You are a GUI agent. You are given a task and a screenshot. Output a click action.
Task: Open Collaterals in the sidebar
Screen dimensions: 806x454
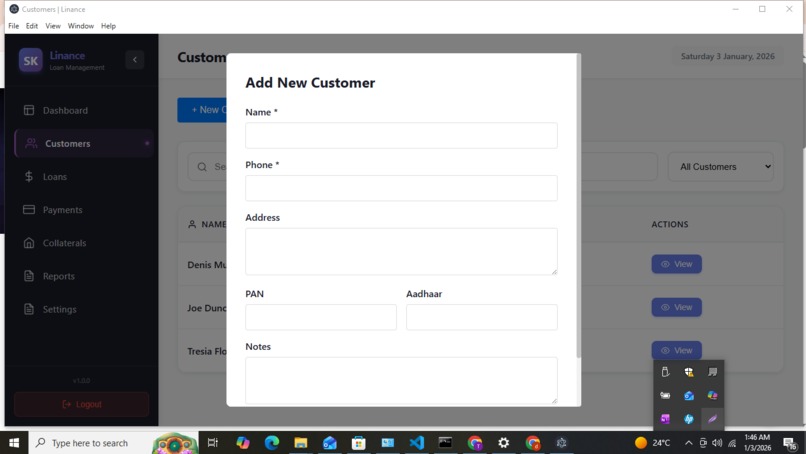pyautogui.click(x=83, y=243)
